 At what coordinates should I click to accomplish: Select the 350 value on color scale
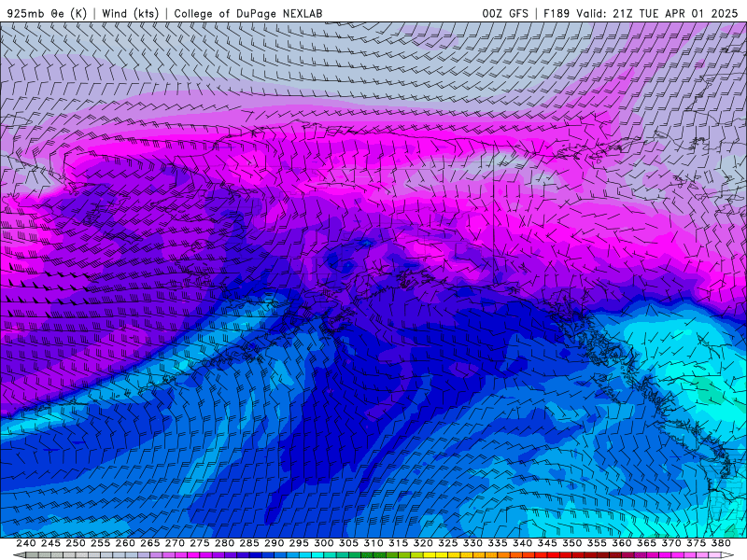pyautogui.click(x=572, y=543)
